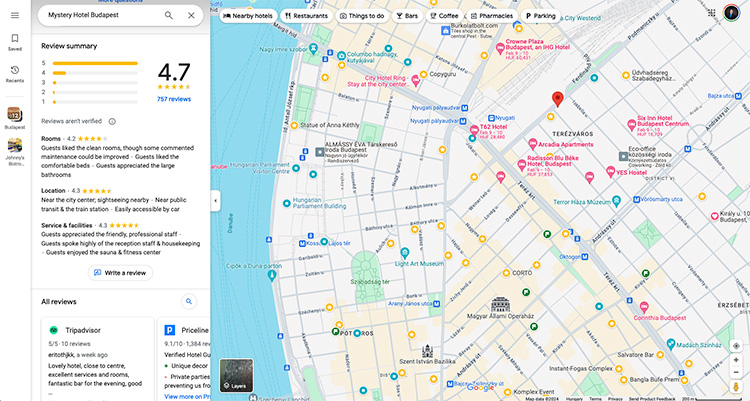750x401 pixels.
Task: Open the Saved places panel
Action: (15, 42)
